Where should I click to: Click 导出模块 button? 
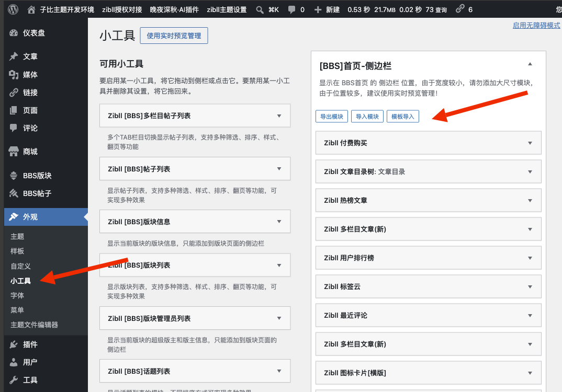click(332, 117)
